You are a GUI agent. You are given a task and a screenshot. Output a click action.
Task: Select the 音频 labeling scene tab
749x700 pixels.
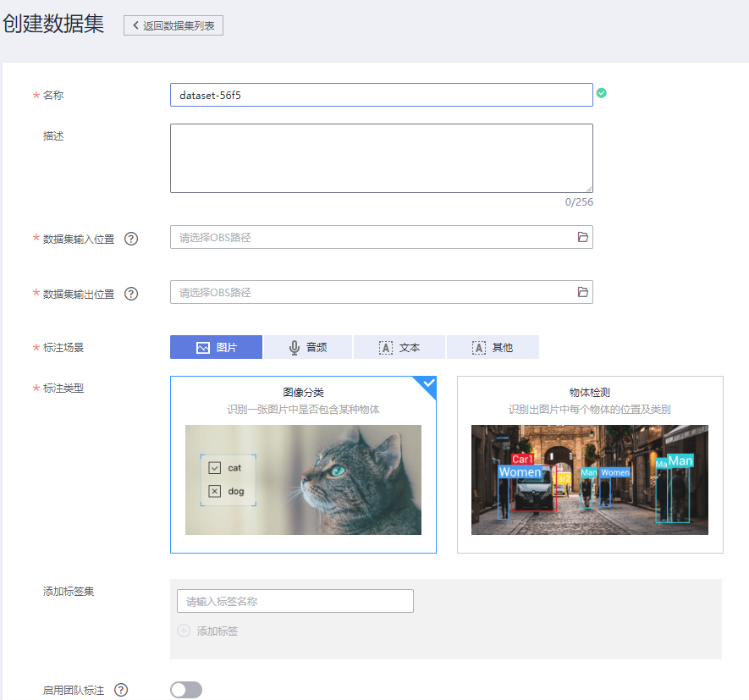pyautogui.click(x=307, y=347)
